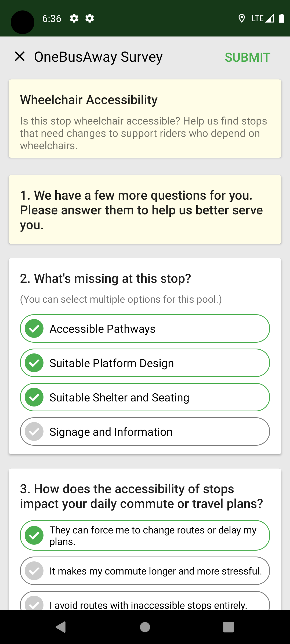Check the Signage and Information checkmark icon
The width and height of the screenshot is (290, 644).
click(34, 431)
